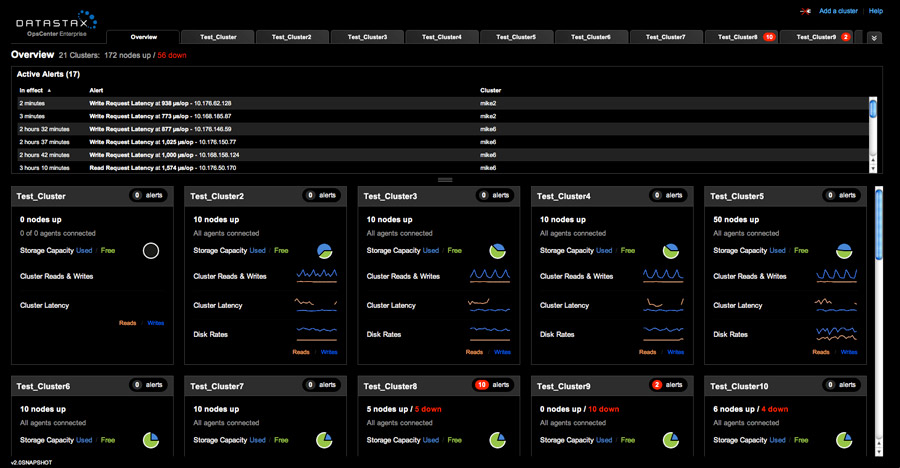The width and height of the screenshot is (900, 468).
Task: Click Test_Cluster5 Reads & Writes sparkline
Action: [x=837, y=276]
